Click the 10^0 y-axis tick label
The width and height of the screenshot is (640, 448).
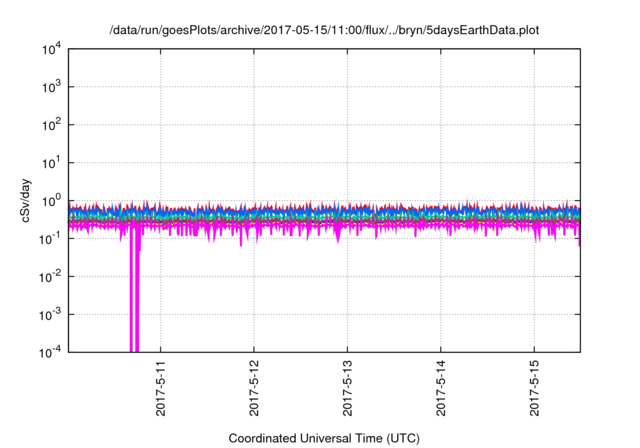click(50, 200)
